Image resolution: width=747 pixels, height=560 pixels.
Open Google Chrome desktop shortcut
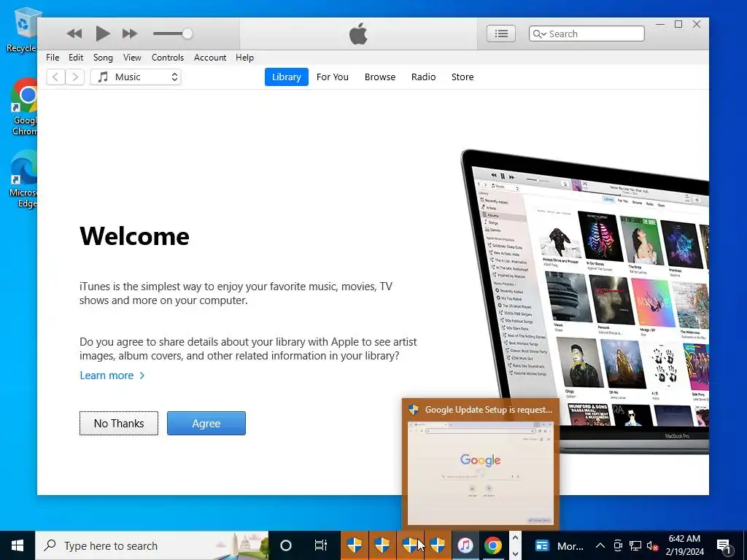(x=24, y=106)
